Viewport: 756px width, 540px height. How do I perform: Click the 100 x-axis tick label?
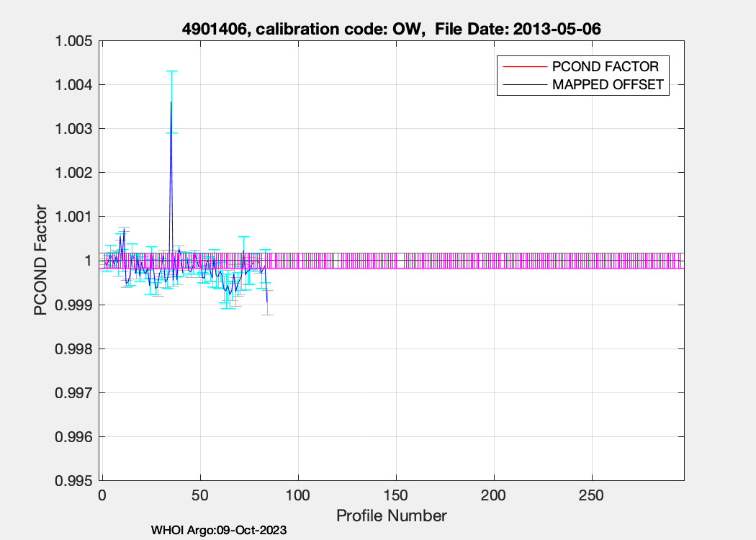pos(298,496)
